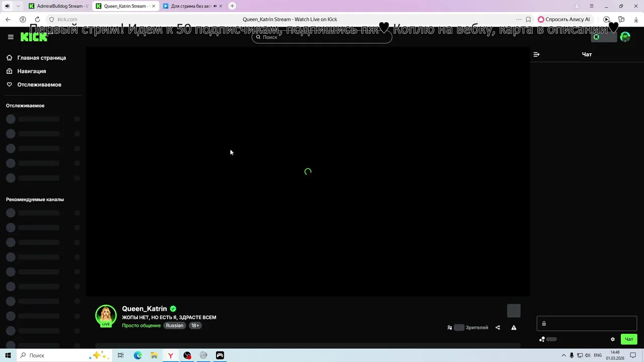Viewport: 644px width, 362px height.
Task: Bookmark the page with bookmark icon
Action: pyautogui.click(x=528, y=19)
